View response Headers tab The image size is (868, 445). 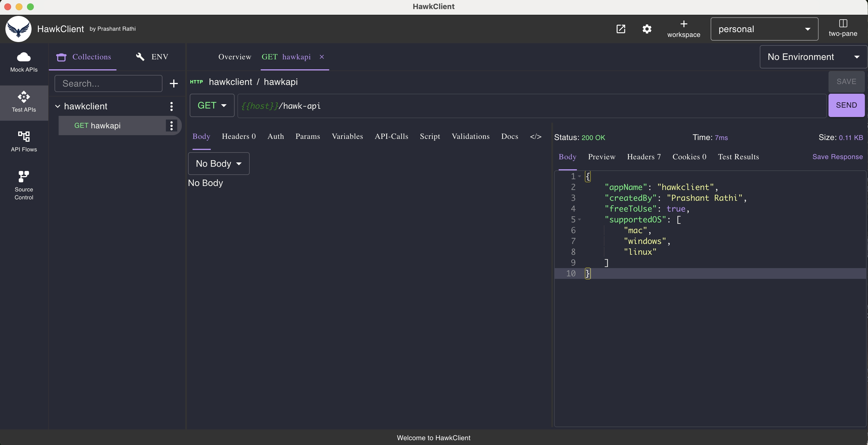tap(643, 157)
